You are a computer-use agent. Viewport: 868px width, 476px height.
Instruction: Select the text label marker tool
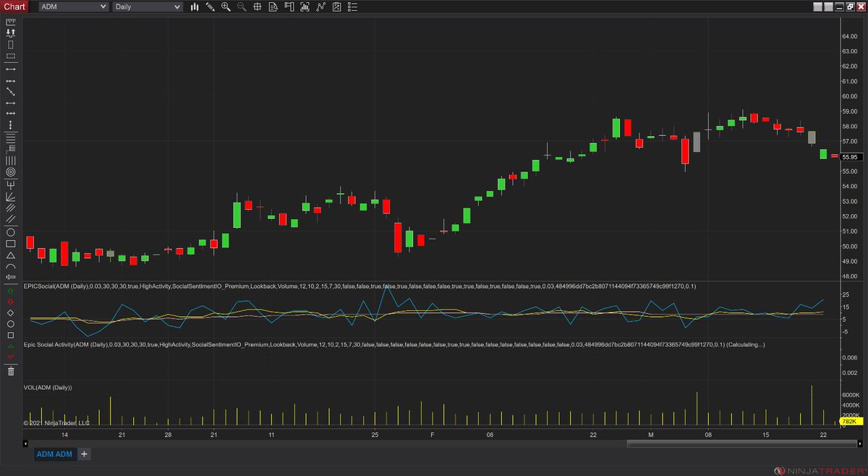[11, 277]
